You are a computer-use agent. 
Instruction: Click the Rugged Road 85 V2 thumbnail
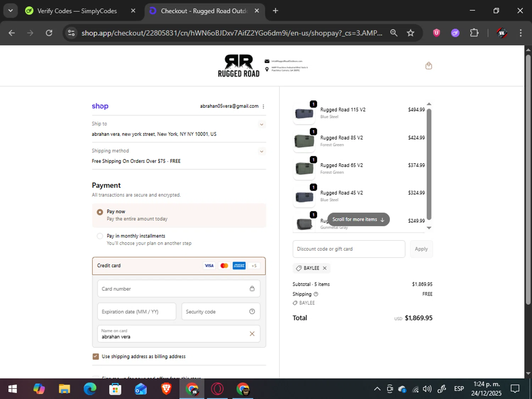304,141
